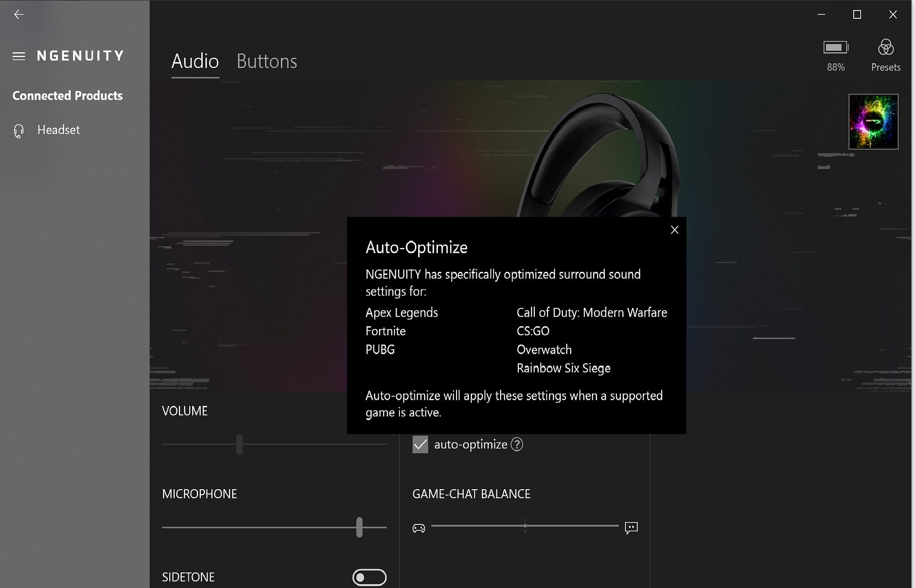Image resolution: width=915 pixels, height=588 pixels.
Task: Open the NGENUITY hamburger menu
Action: coord(19,56)
